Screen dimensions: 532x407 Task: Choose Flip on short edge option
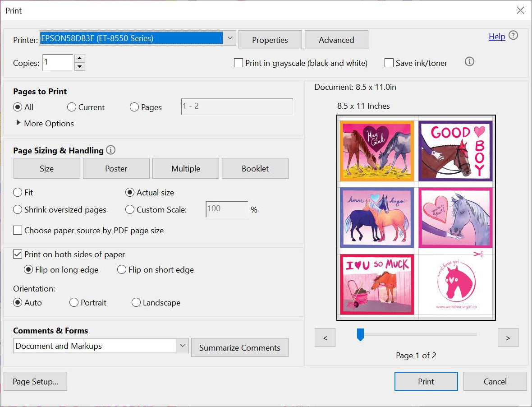(121, 270)
